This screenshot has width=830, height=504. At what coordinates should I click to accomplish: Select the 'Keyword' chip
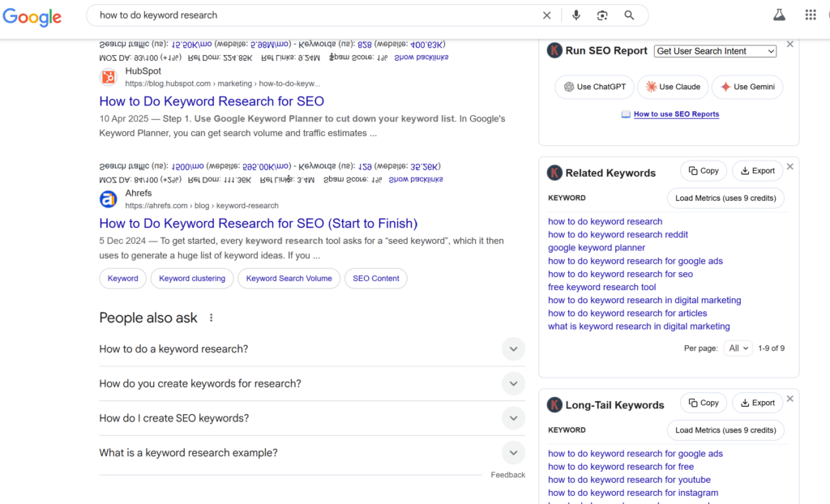(123, 279)
